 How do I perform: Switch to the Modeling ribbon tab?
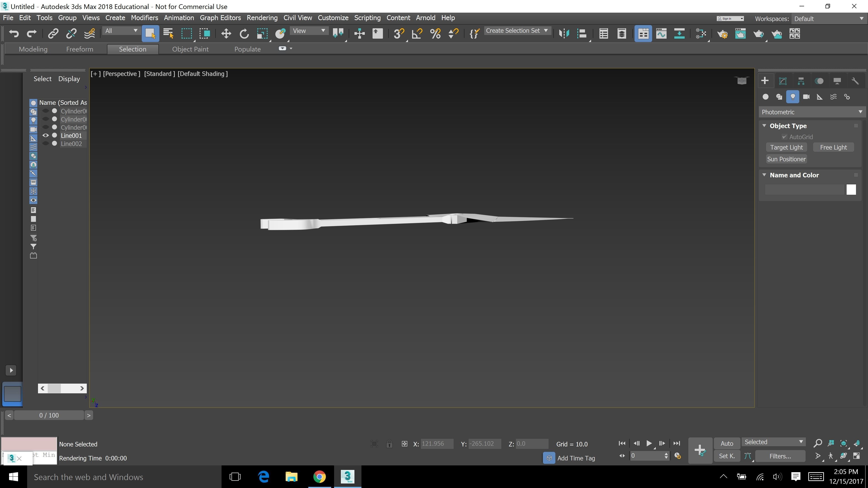pos(33,49)
